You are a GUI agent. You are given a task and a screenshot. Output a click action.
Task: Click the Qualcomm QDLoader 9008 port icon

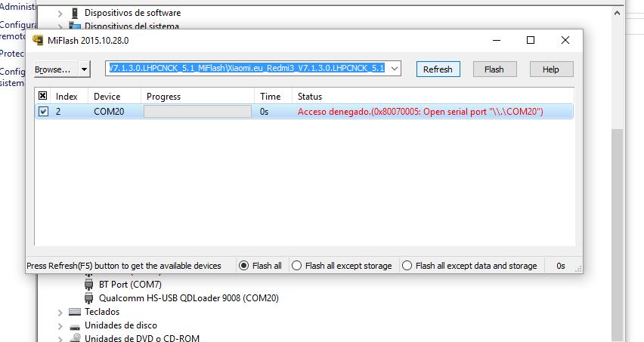[x=88, y=297]
